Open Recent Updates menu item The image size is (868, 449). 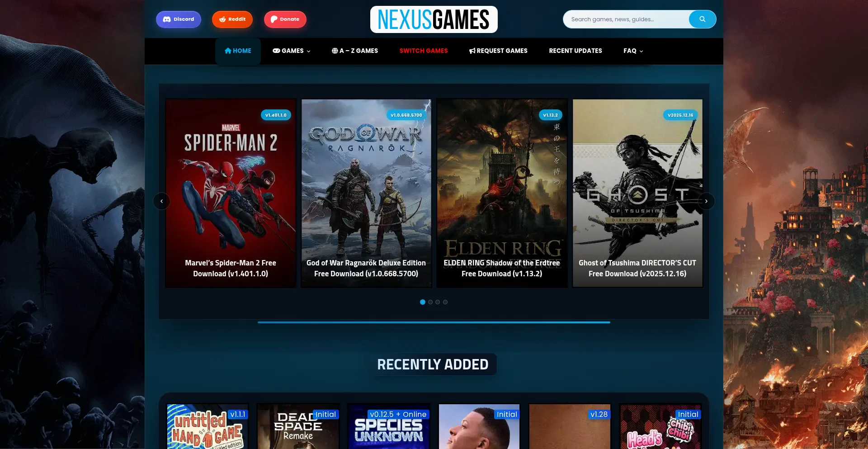click(x=576, y=51)
